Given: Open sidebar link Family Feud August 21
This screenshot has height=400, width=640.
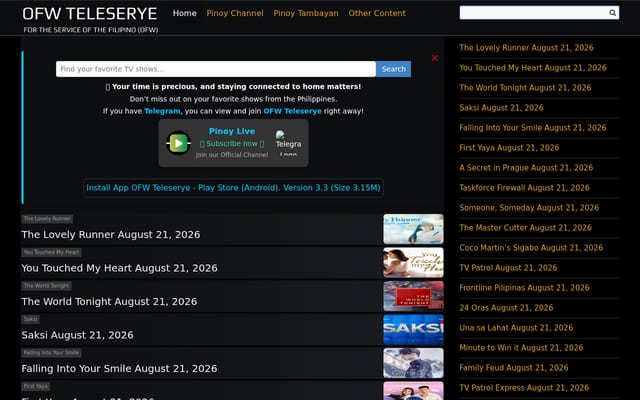Looking at the screenshot, I should [513, 368].
